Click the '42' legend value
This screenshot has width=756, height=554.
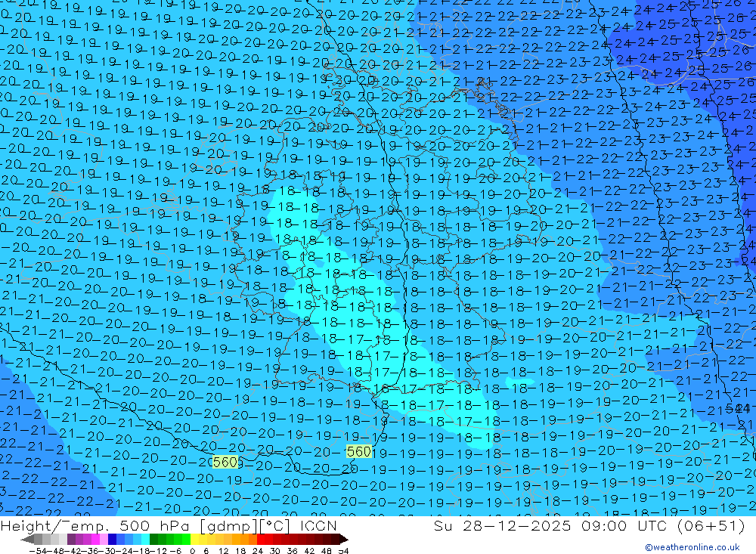click(309, 551)
